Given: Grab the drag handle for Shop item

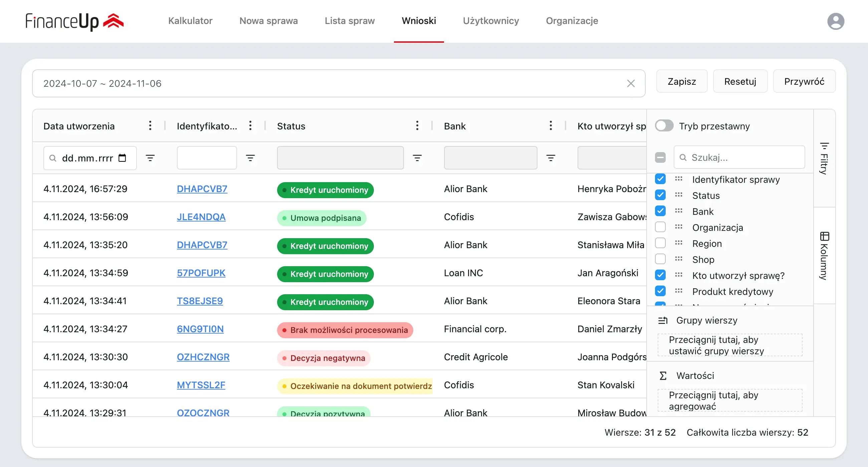Looking at the screenshot, I should coord(679,259).
